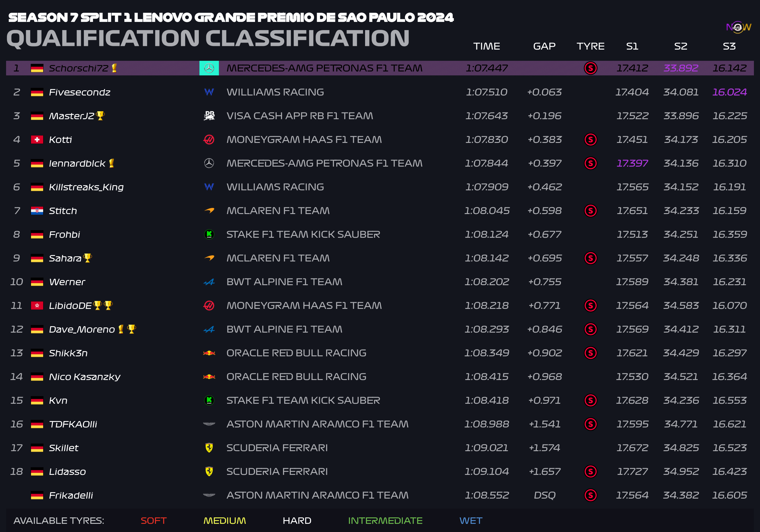
Task: Click driver name Killstreaks_King
Action: click(x=86, y=187)
